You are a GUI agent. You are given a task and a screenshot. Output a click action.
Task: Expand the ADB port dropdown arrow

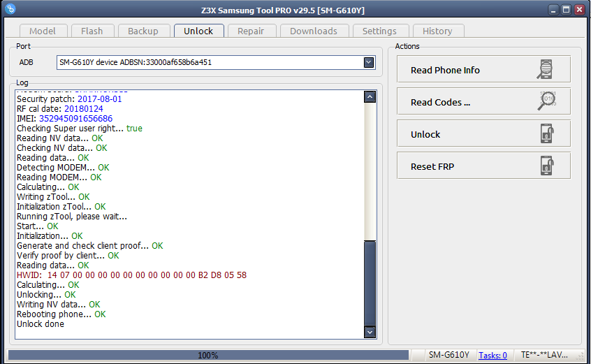tap(369, 63)
